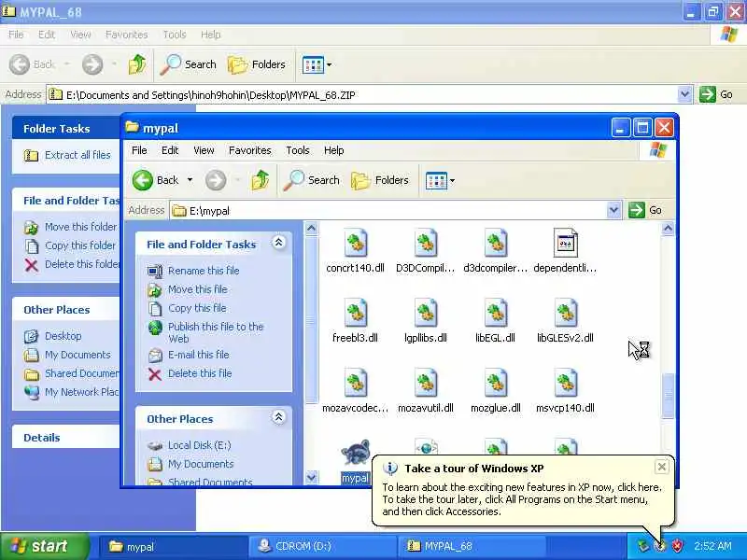747x560 pixels.
Task: Click Copy this file link
Action: pos(197,308)
